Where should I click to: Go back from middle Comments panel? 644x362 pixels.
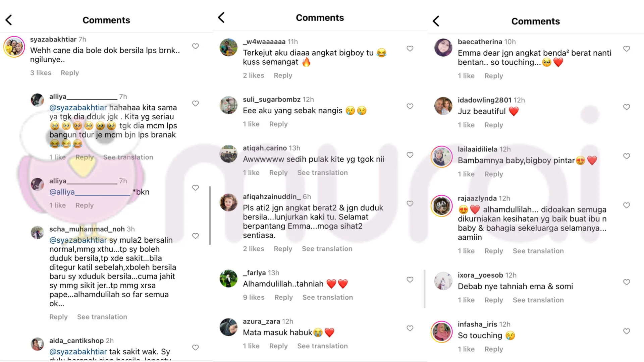pos(221,17)
